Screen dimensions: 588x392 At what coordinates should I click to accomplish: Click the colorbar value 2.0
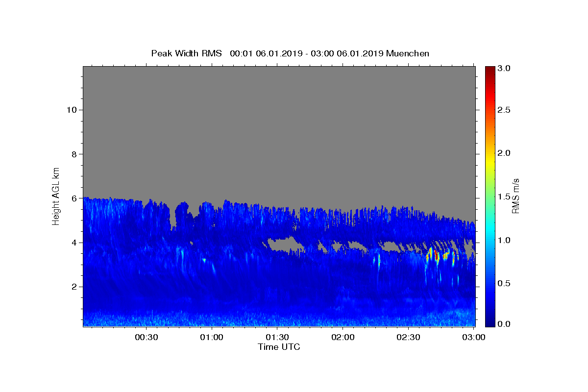(505, 153)
